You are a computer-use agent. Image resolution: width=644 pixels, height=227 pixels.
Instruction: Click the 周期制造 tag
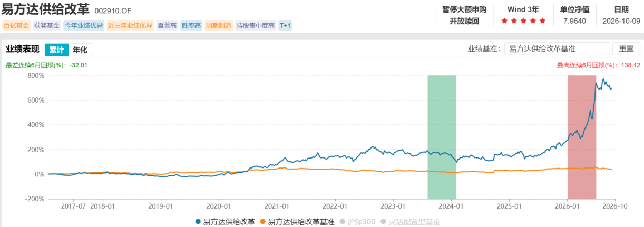pos(219,25)
